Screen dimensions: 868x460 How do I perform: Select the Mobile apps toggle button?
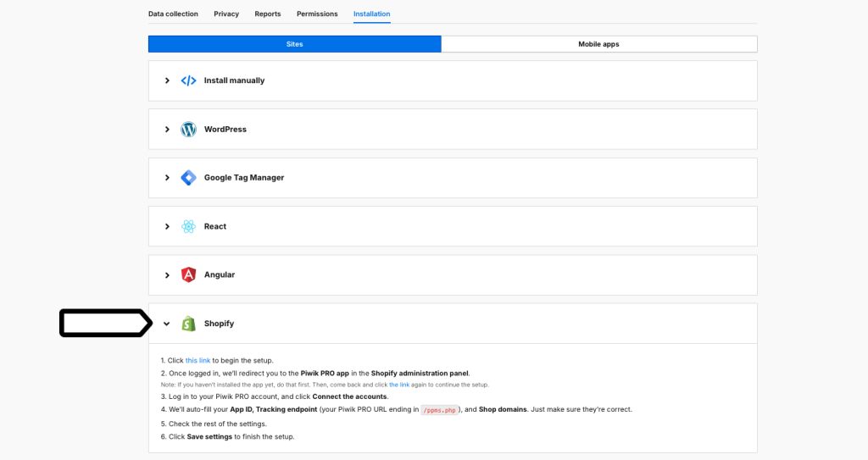[598, 44]
